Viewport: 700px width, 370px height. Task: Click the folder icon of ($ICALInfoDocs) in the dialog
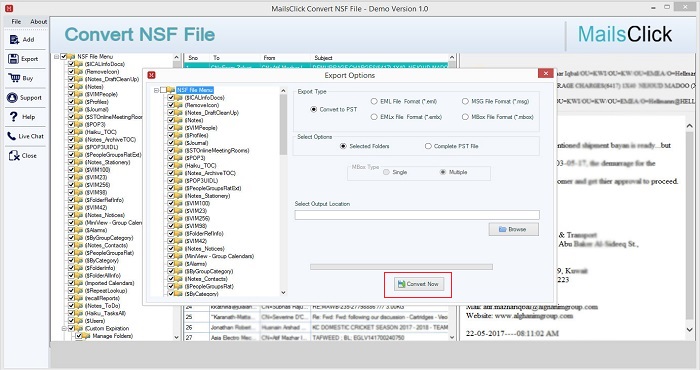click(x=179, y=97)
